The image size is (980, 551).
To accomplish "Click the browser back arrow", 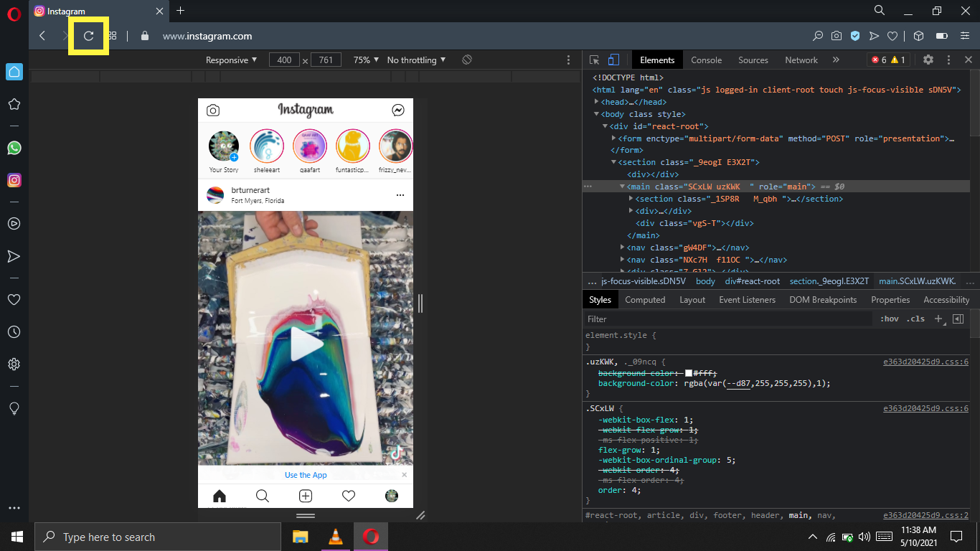I will point(43,36).
